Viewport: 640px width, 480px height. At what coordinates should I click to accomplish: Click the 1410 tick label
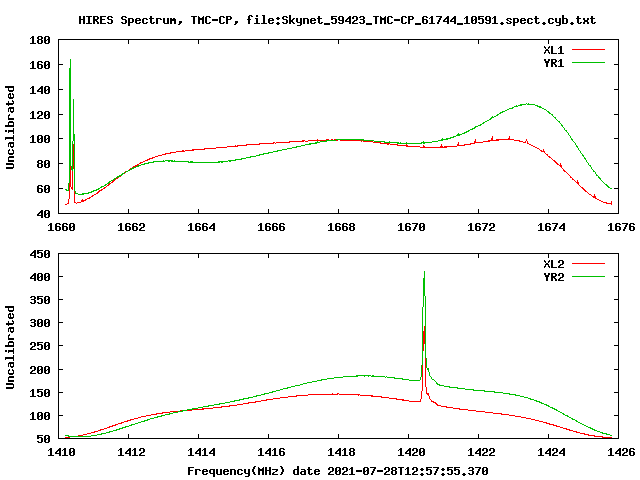coord(61,452)
